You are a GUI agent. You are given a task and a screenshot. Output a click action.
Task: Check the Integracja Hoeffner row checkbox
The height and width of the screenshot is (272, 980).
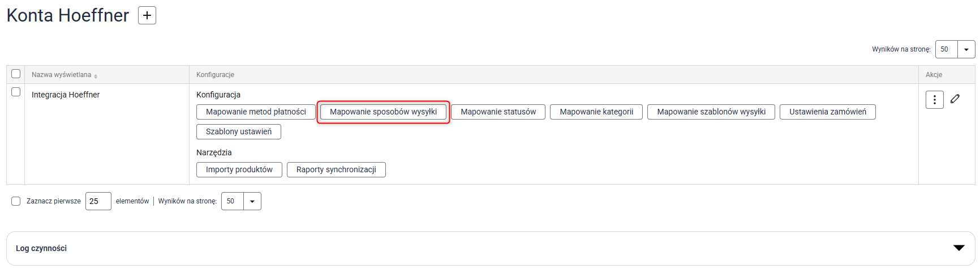coord(16,92)
